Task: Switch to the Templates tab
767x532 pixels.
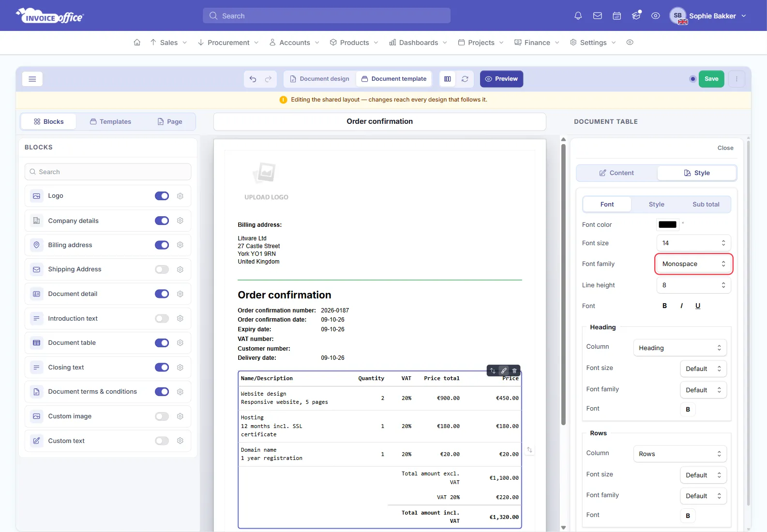Action: point(110,121)
